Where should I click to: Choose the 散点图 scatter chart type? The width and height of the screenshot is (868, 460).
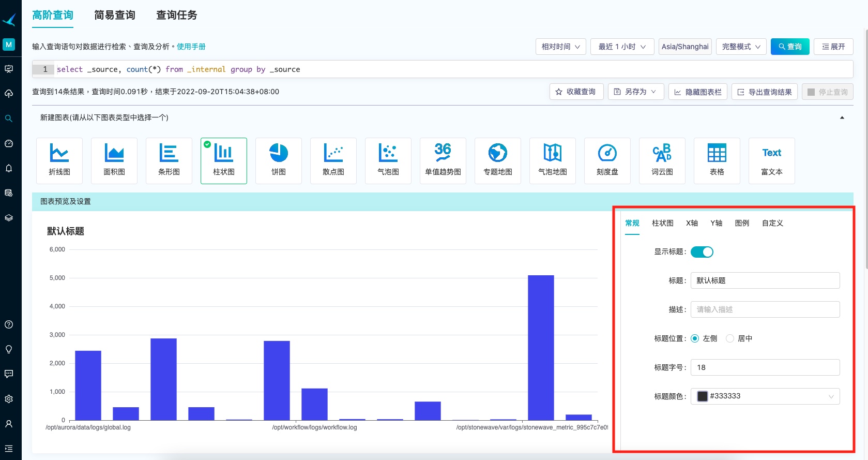333,161
